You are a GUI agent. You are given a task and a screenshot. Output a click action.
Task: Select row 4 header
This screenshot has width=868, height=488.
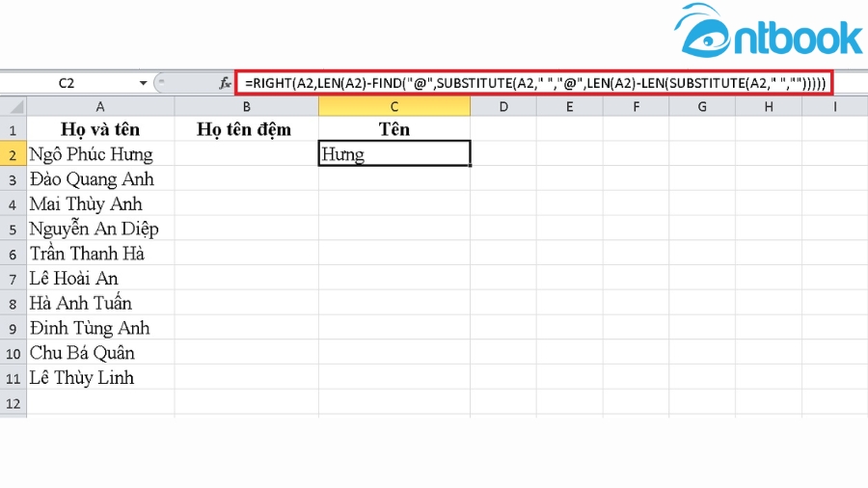point(14,204)
